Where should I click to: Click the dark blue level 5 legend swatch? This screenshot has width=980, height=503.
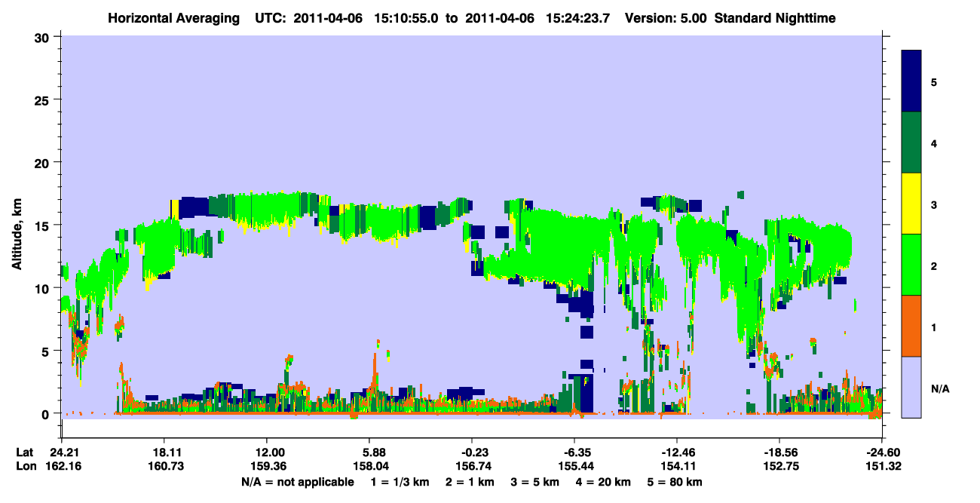pos(911,81)
